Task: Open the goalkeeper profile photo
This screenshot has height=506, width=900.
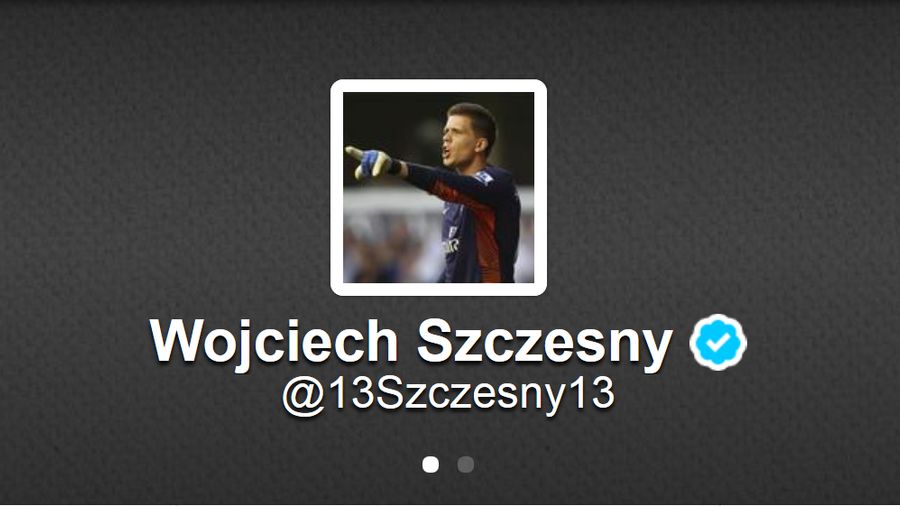Action: point(439,187)
